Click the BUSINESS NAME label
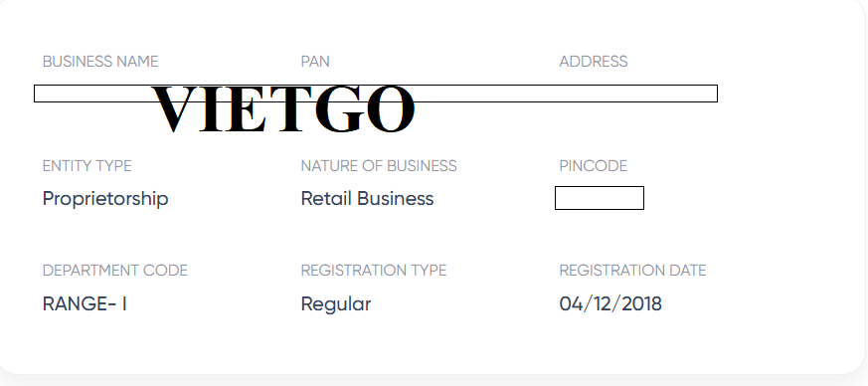 pos(100,61)
